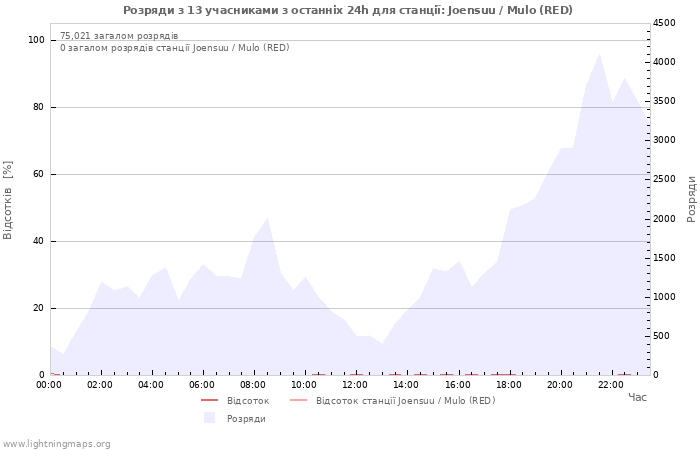The width and height of the screenshot is (700, 450).
Task: Click the 06:00 time axis label
Action: pos(202,385)
